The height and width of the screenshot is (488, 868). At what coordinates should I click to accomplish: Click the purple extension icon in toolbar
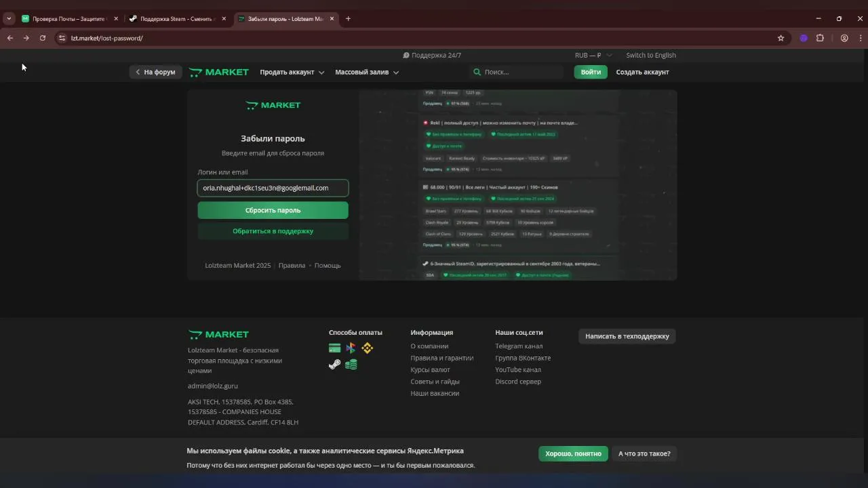pyautogui.click(x=804, y=38)
